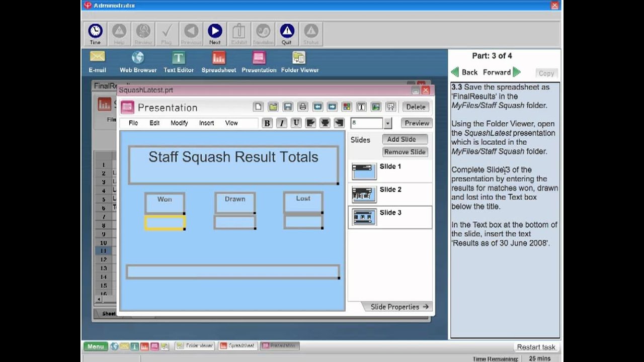Click the empty box below Drawn
The image size is (644, 362).
pos(235,222)
